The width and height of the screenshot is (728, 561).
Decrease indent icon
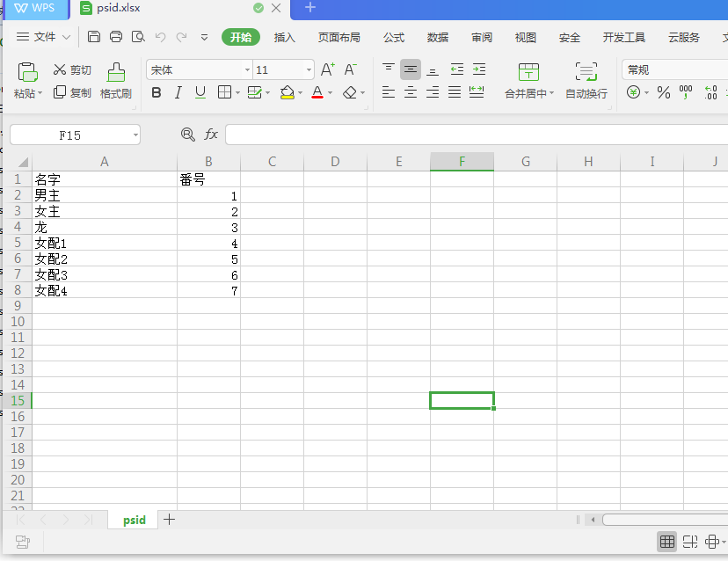(457, 69)
